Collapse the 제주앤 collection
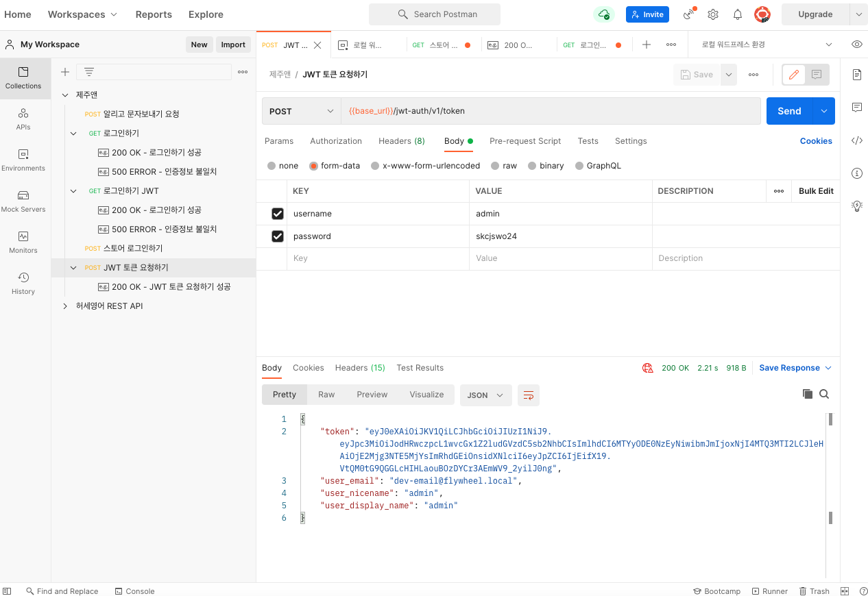The height and width of the screenshot is (596, 868). click(65, 95)
